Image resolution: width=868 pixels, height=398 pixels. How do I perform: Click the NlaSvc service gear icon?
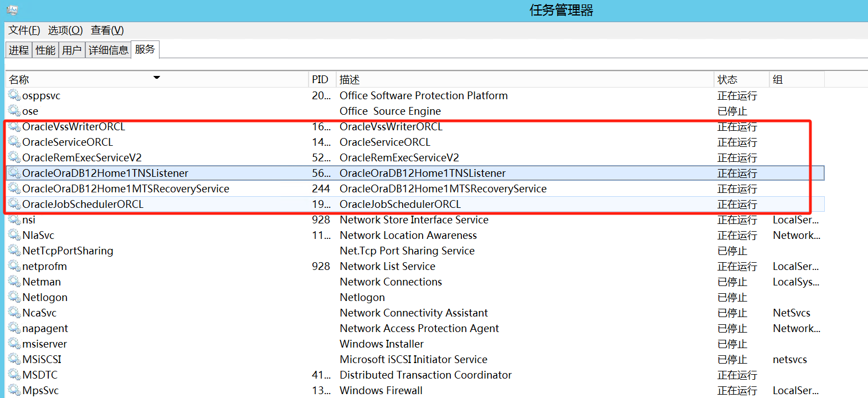pos(14,235)
